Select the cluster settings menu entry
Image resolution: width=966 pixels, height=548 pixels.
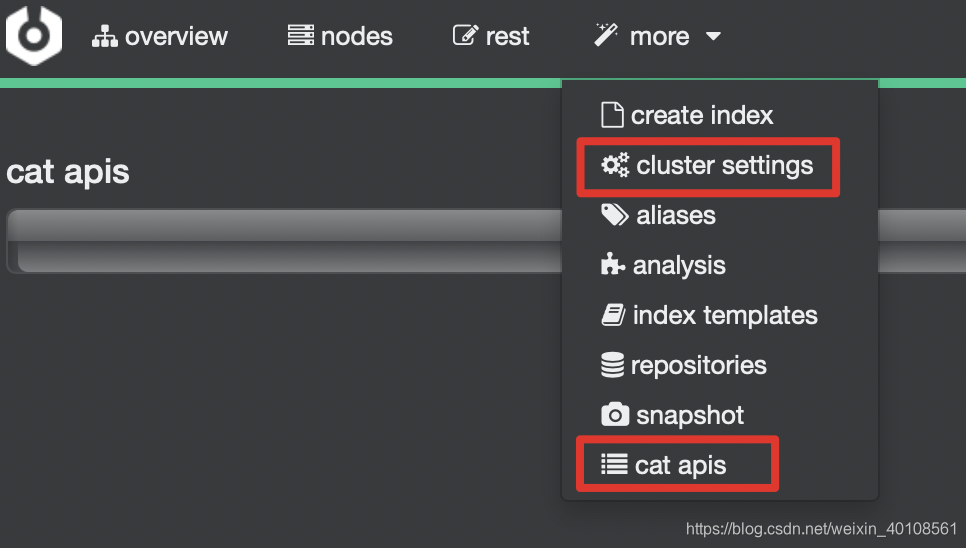point(707,166)
